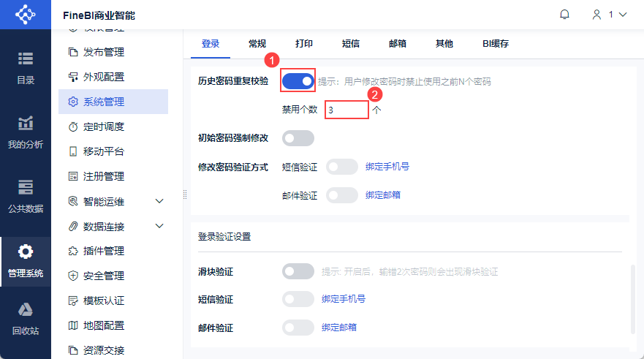Expand the 数据连接 submenu
This screenshot has width=644, height=359.
(160, 226)
